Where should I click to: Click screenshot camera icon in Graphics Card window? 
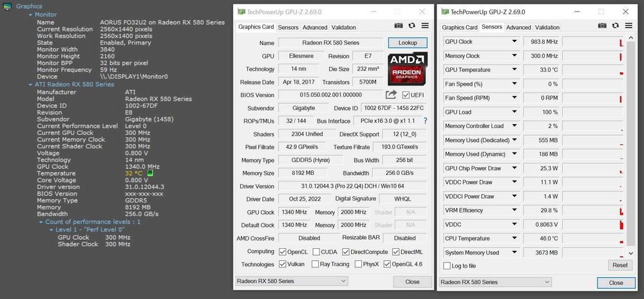(x=399, y=26)
